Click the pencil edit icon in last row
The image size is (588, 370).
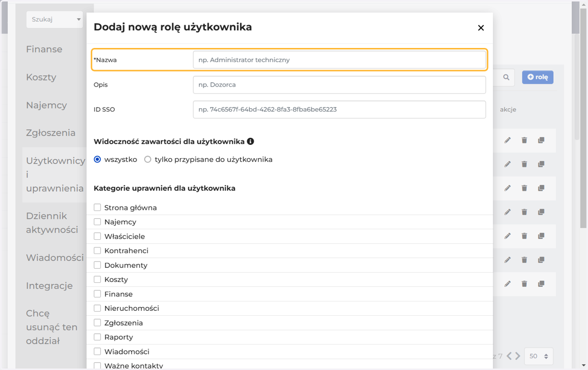(x=508, y=284)
